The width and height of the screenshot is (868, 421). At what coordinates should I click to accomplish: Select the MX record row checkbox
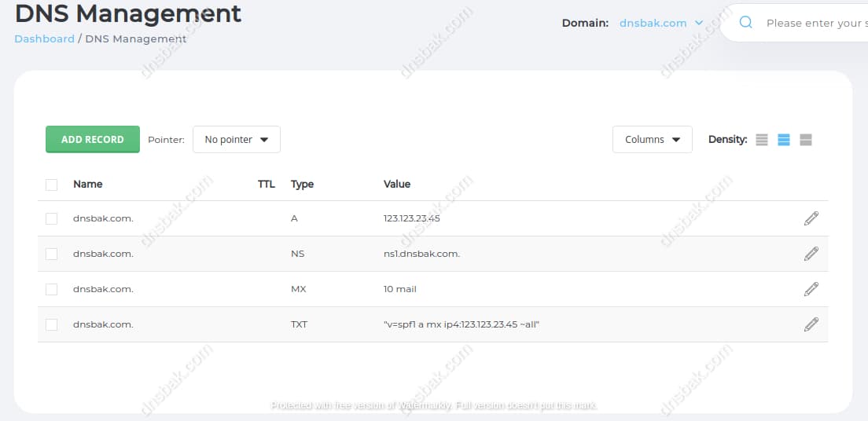coord(52,289)
